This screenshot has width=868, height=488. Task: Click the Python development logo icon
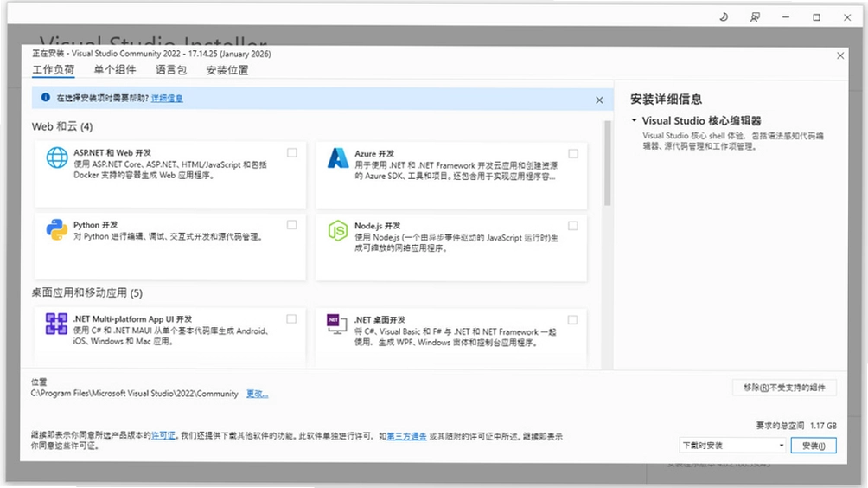[56, 230]
